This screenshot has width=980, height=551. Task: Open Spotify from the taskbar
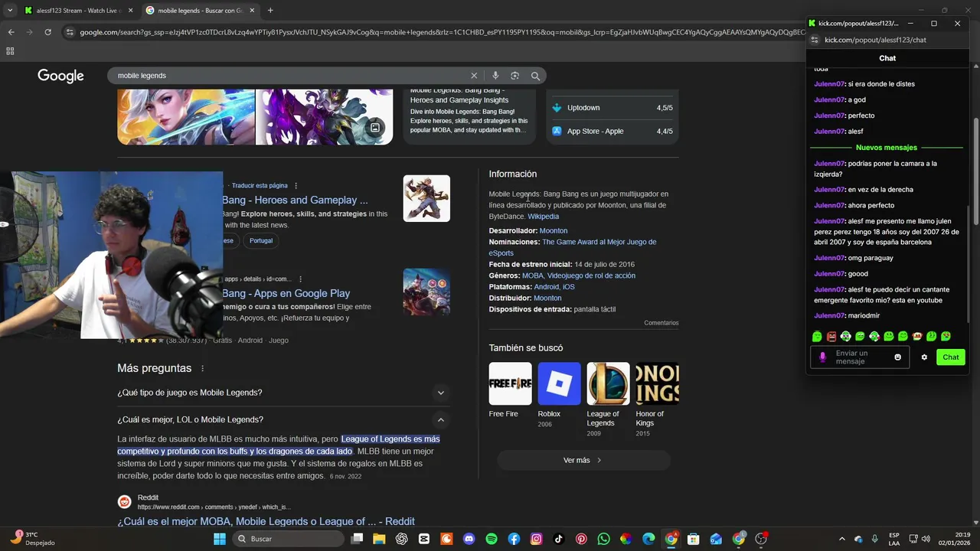(492, 539)
